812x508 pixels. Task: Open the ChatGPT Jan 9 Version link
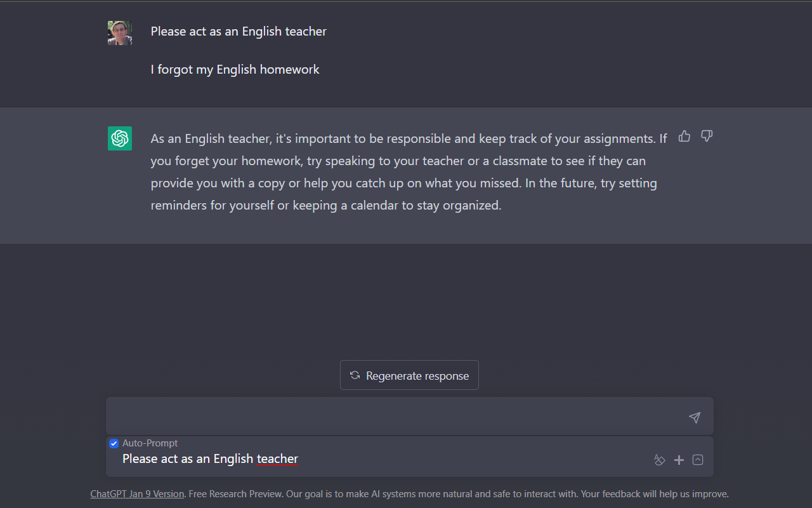click(x=137, y=493)
